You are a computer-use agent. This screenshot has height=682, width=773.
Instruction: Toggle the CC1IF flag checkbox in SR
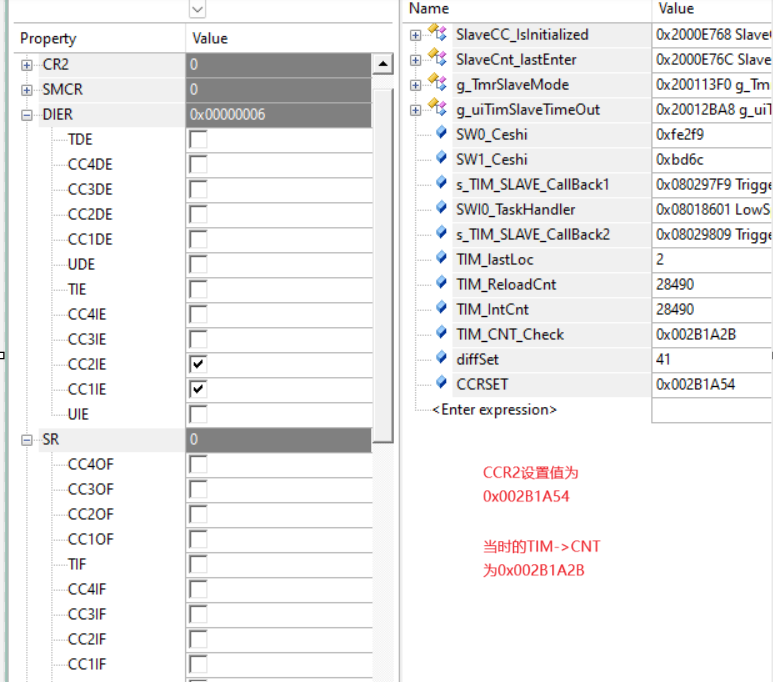pos(198,664)
